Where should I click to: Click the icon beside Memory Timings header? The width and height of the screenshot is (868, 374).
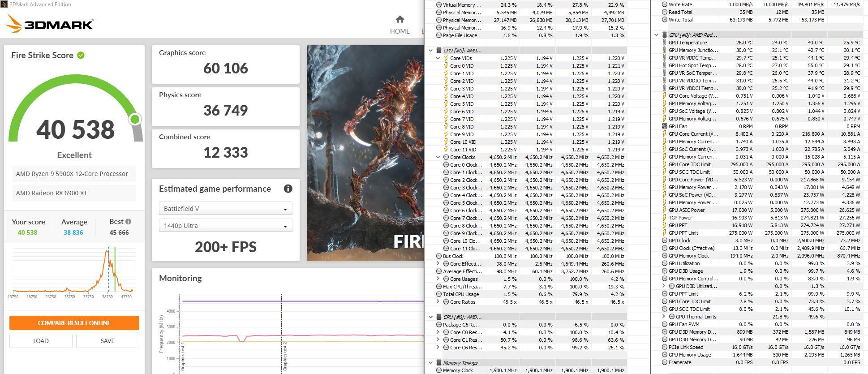coord(439,363)
